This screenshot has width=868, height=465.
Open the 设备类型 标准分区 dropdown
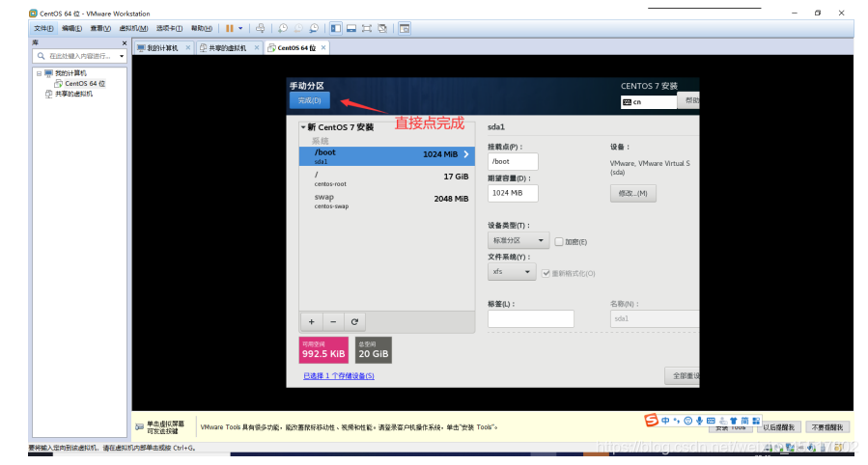click(x=518, y=240)
